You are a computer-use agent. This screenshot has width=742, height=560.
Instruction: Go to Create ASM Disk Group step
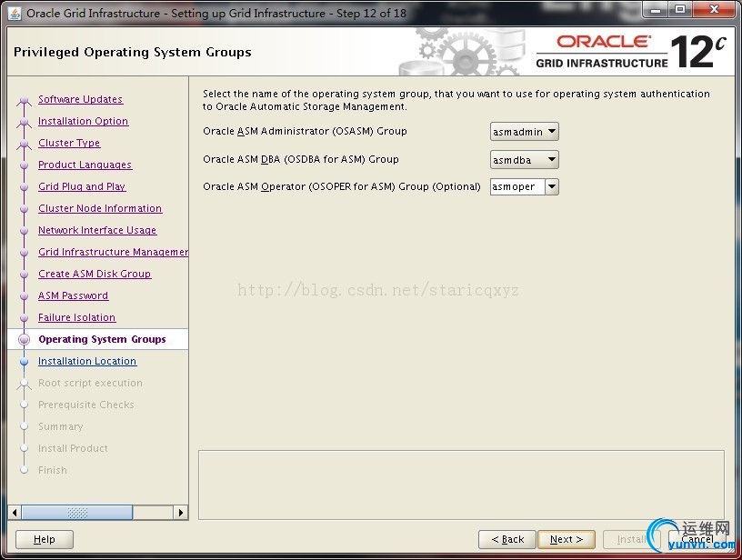point(95,274)
